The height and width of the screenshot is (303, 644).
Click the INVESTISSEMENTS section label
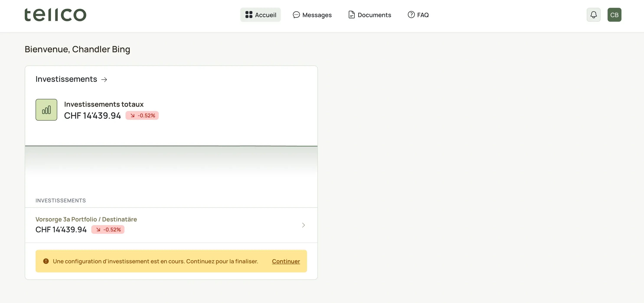(x=60, y=200)
